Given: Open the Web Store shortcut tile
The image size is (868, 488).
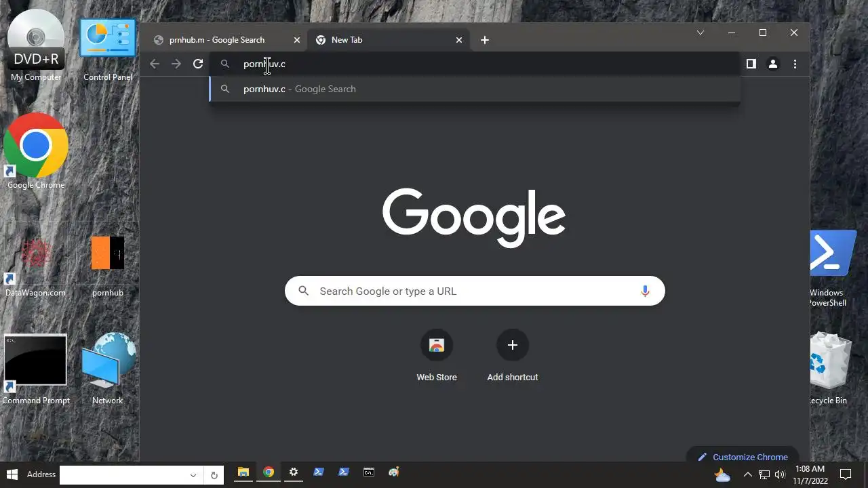Looking at the screenshot, I should [437, 357].
